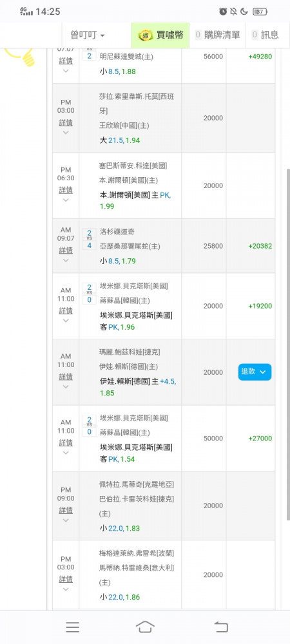Tap the 2 vs 4 score badge for 洛杉磯道奇
The image size is (290, 644).
[x=89, y=239]
